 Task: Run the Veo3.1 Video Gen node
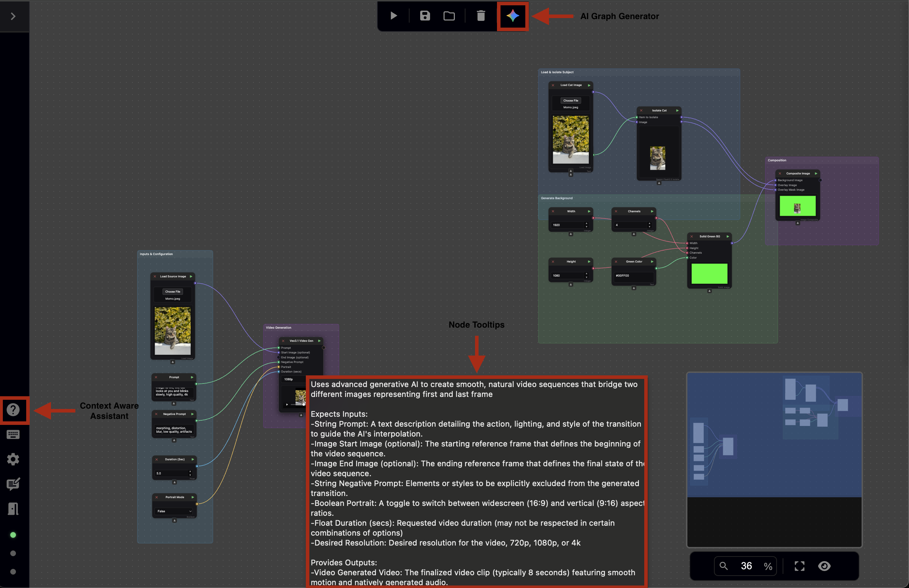coord(319,341)
